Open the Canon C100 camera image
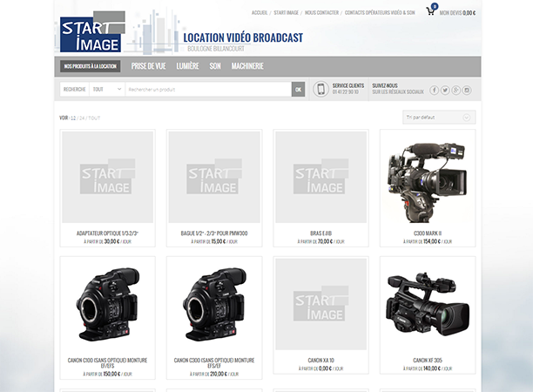Viewport: 533px width, 392px height. coord(107,304)
